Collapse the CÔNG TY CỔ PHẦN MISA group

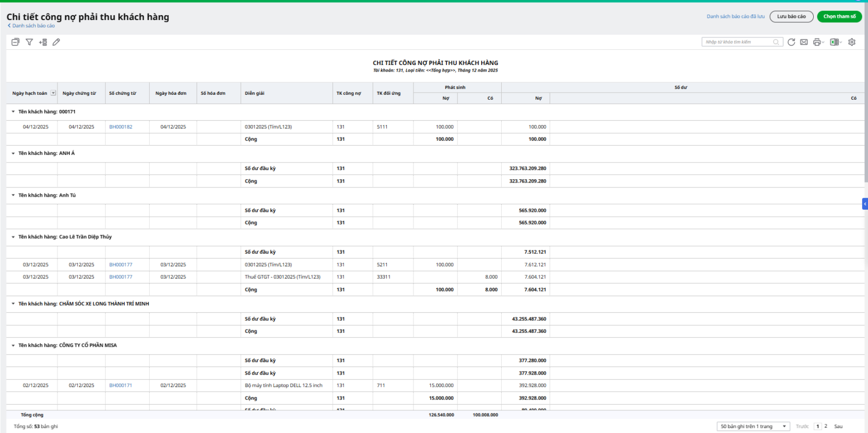14,345
